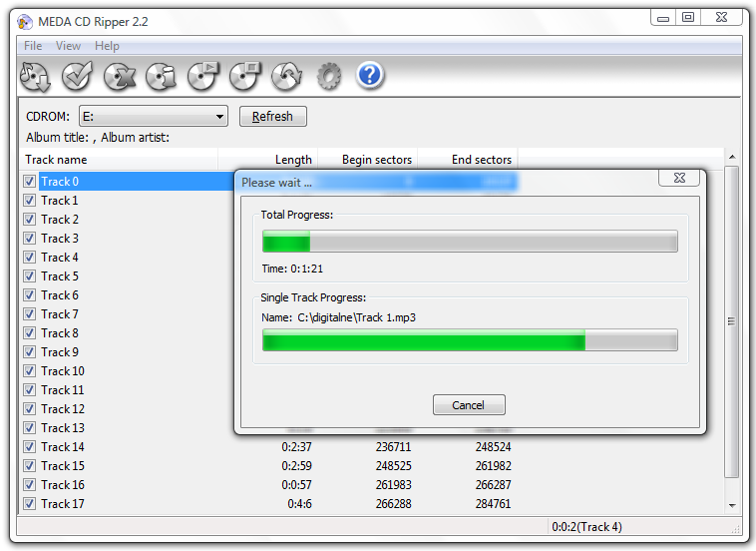The height and width of the screenshot is (551, 756).
Task: Click begin sector value 236711
Action: coord(393,447)
